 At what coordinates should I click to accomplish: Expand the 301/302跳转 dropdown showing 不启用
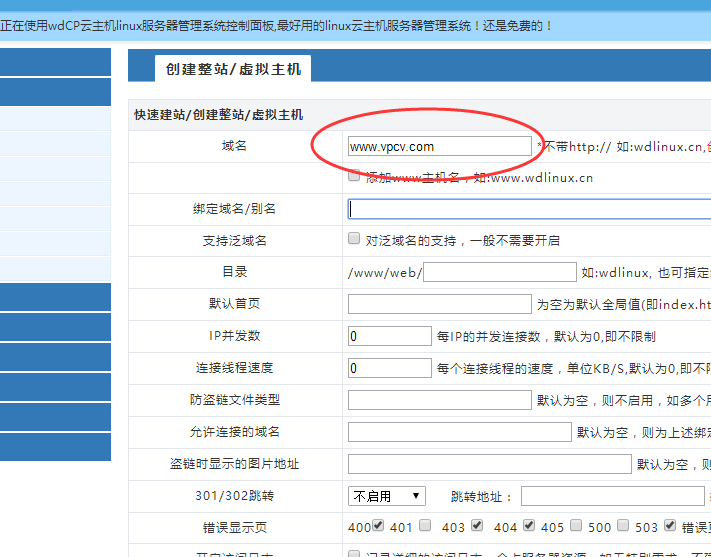click(386, 496)
